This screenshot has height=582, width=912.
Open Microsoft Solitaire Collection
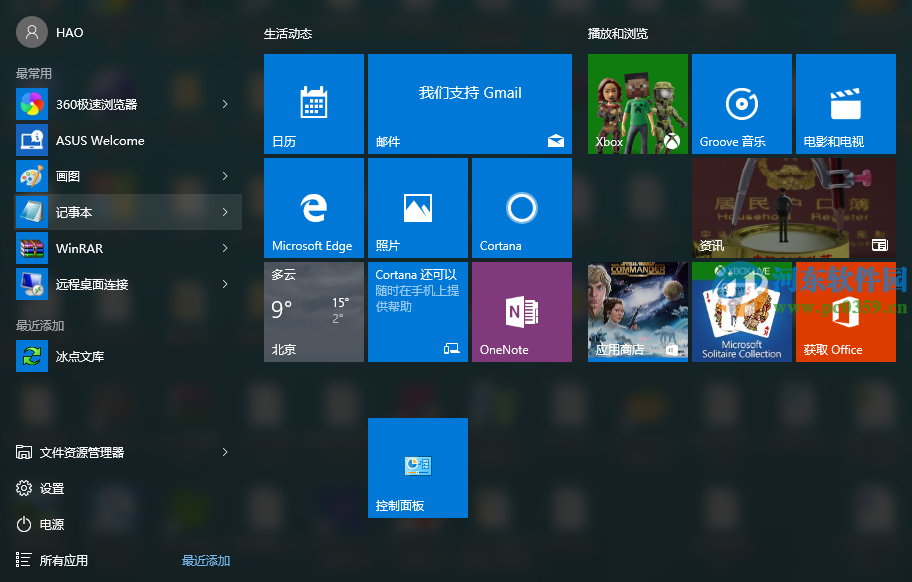coord(741,311)
